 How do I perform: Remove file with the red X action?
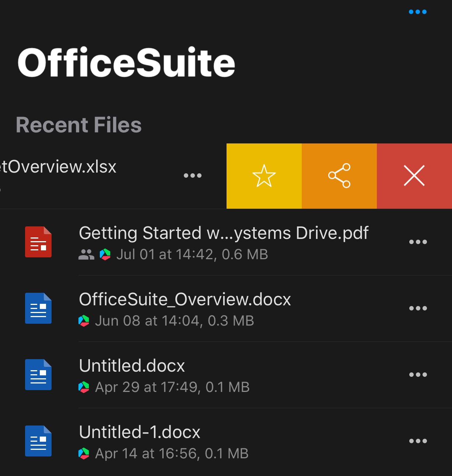point(414,176)
